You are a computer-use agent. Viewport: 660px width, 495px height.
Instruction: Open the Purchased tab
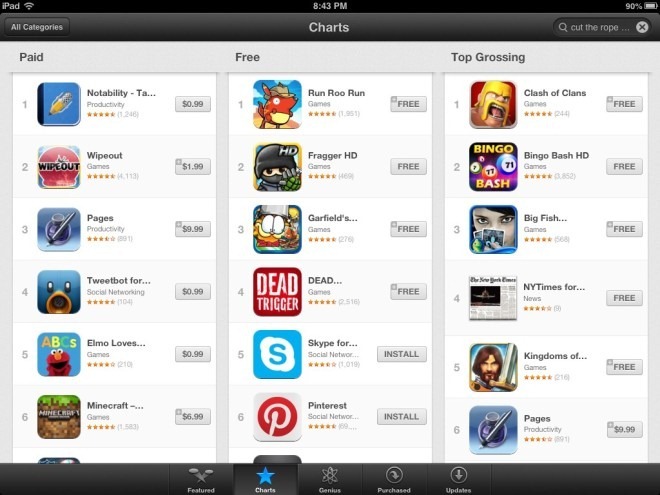click(394, 480)
